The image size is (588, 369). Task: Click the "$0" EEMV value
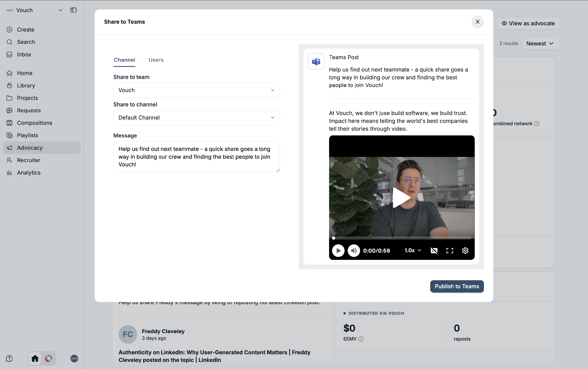pyautogui.click(x=349, y=328)
